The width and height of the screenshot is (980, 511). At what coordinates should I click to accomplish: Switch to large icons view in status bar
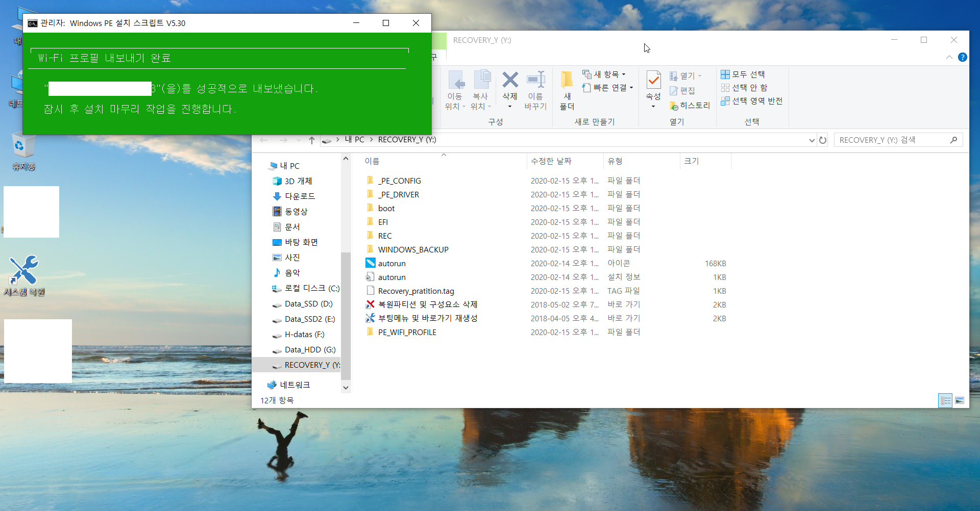point(960,400)
